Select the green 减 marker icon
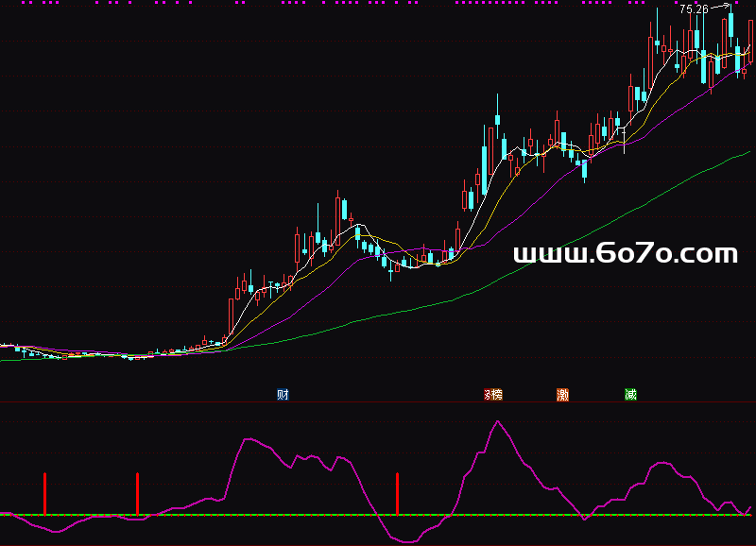The width and height of the screenshot is (756, 546). tap(630, 394)
